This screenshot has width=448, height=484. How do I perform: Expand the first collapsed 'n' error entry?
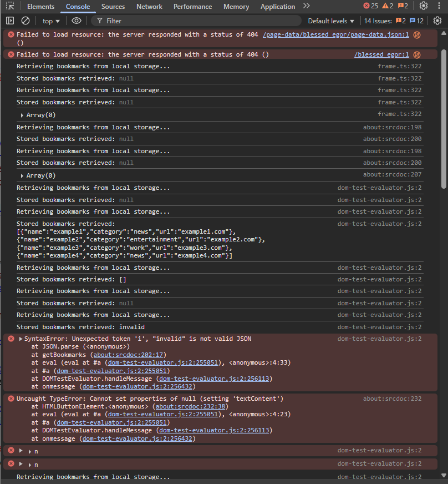21,451
